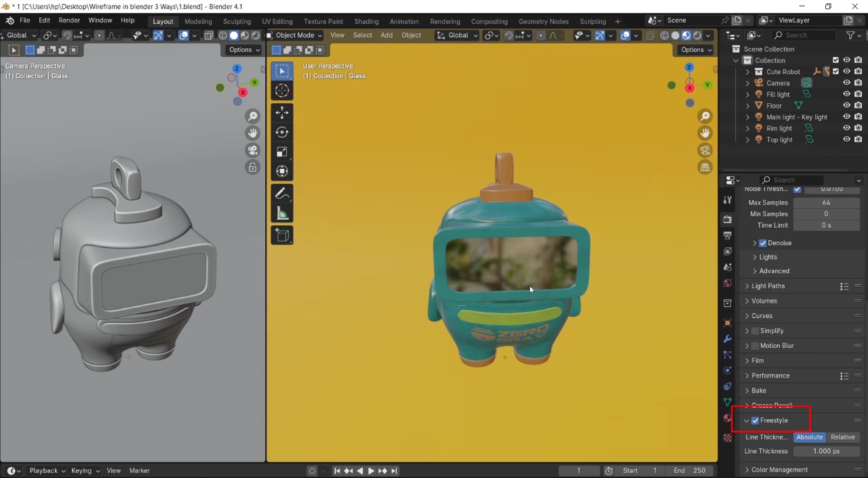Select the Move tool in viewport toolbar
Viewport: 868px width, 478px height.
282,113
